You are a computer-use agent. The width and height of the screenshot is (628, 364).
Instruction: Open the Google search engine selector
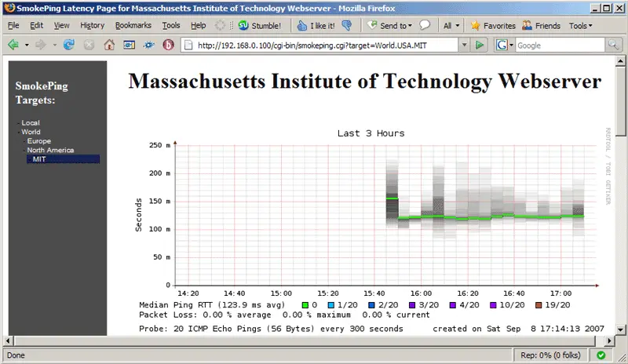tap(505, 45)
